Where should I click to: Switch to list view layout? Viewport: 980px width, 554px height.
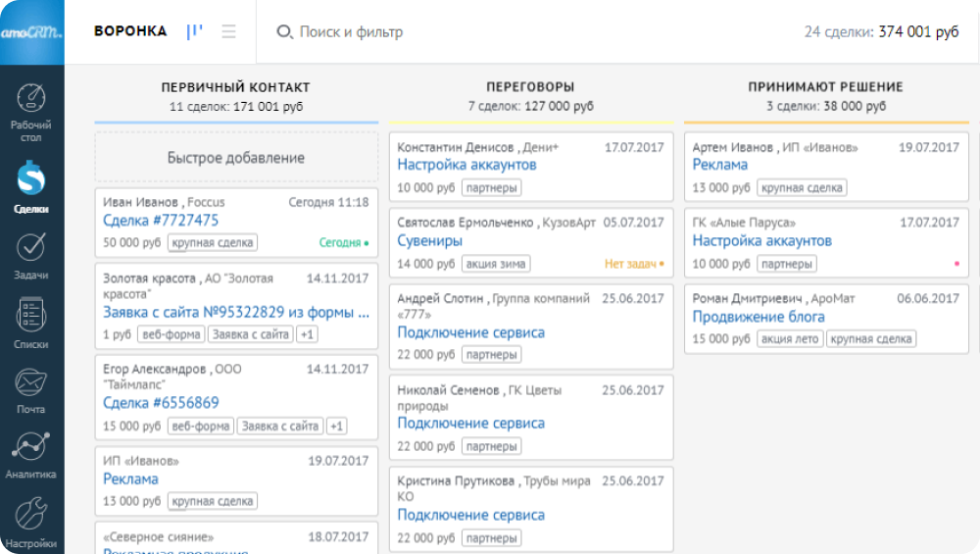(228, 31)
